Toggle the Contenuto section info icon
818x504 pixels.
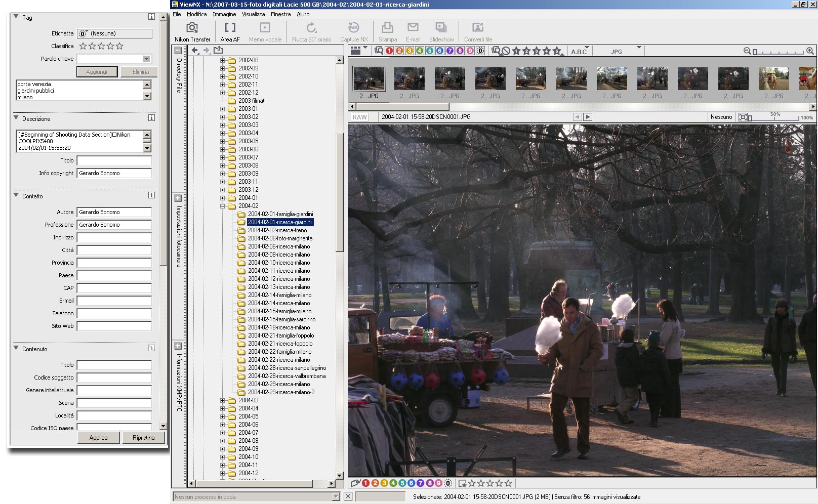[x=151, y=348]
